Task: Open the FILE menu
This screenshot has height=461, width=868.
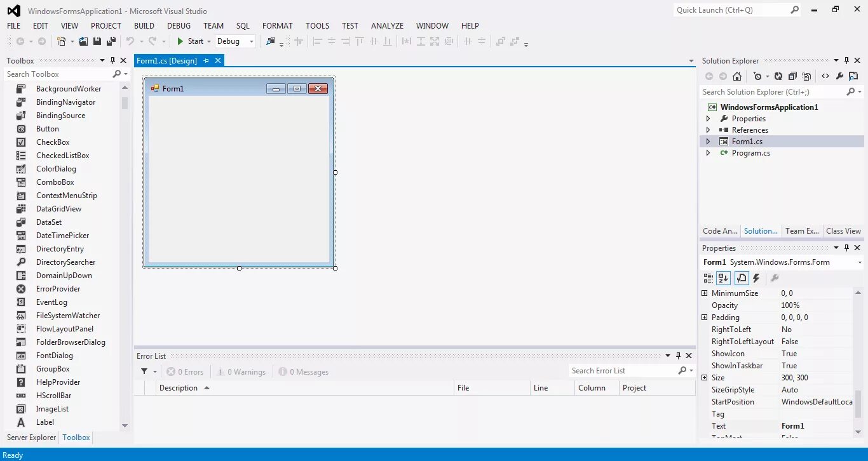Action: 13,25
